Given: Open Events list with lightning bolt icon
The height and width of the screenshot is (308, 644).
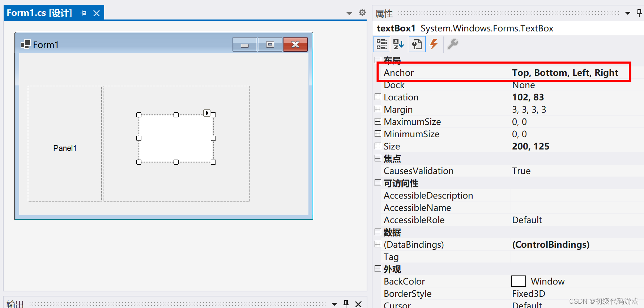Looking at the screenshot, I should coord(434,44).
